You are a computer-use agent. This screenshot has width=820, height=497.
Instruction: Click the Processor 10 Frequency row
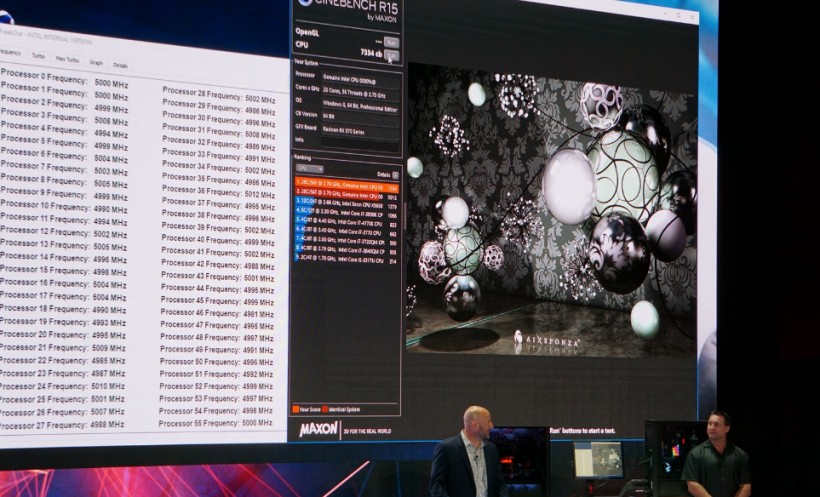(64, 207)
